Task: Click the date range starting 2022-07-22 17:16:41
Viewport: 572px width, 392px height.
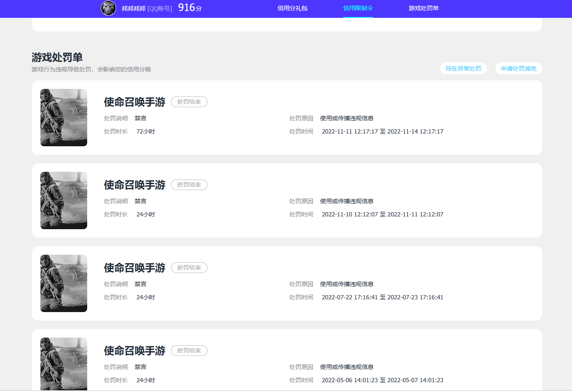Action: (x=383, y=298)
